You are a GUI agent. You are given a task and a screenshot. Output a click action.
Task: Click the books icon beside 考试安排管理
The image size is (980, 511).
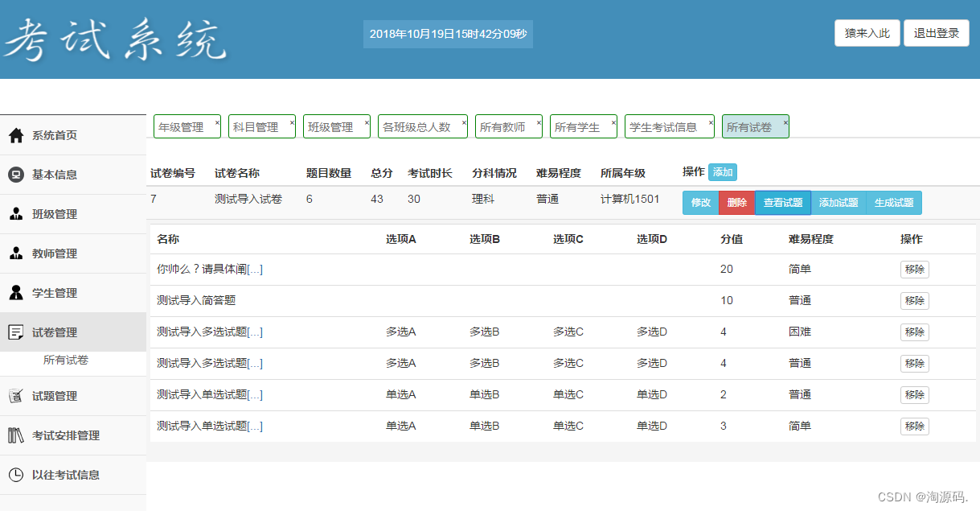[16, 435]
